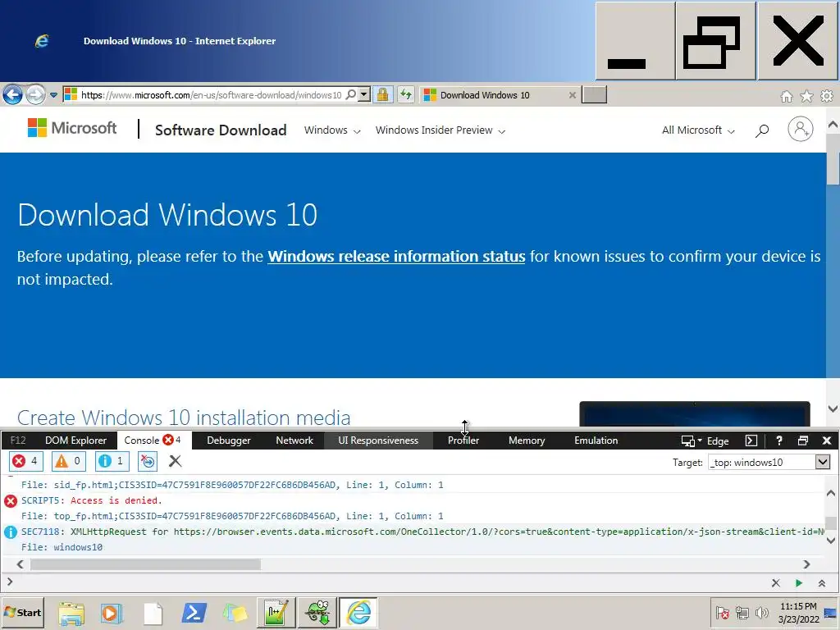The image size is (840, 630).
Task: Click the refresh page icon
Action: [x=406, y=95]
